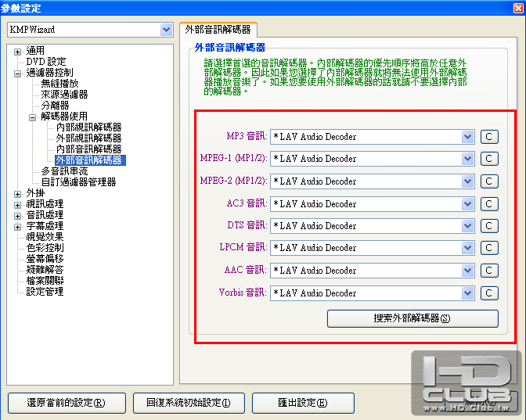The image size is (526, 420).
Task: Open the AC3 音訊 decoder dropdown
Action: click(467, 204)
